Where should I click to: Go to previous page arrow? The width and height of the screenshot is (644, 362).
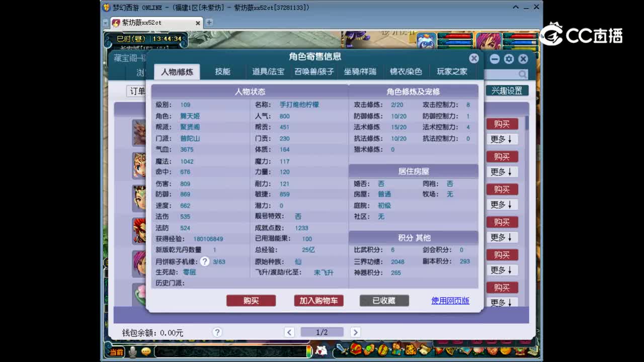coord(289,332)
